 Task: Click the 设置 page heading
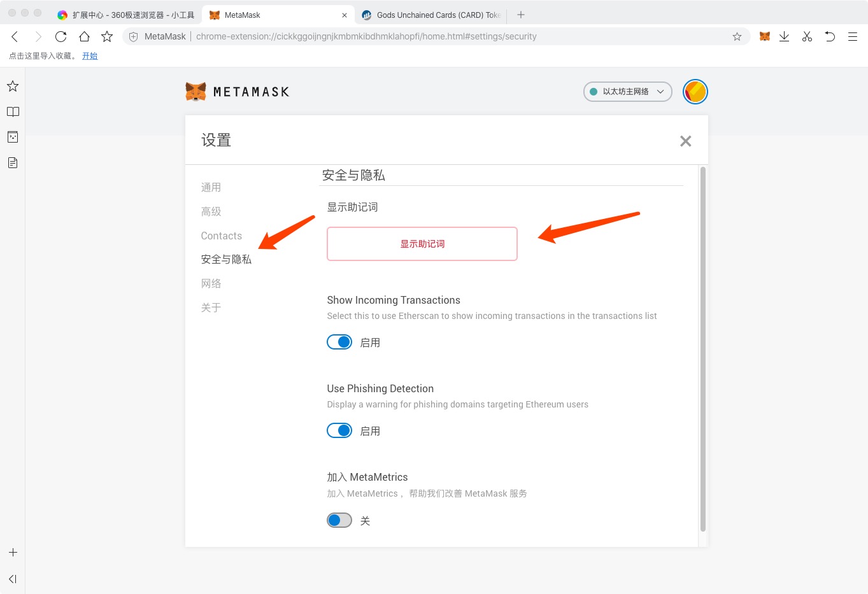click(217, 140)
